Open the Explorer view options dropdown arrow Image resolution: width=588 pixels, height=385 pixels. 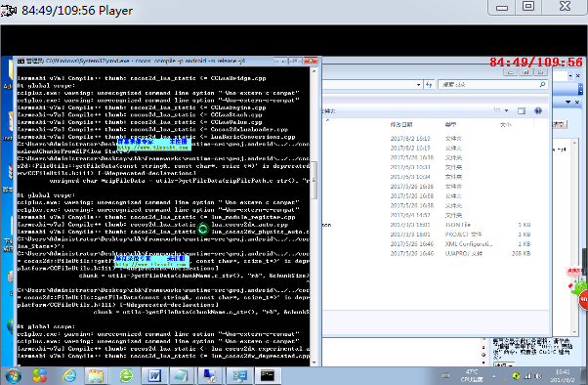point(506,110)
